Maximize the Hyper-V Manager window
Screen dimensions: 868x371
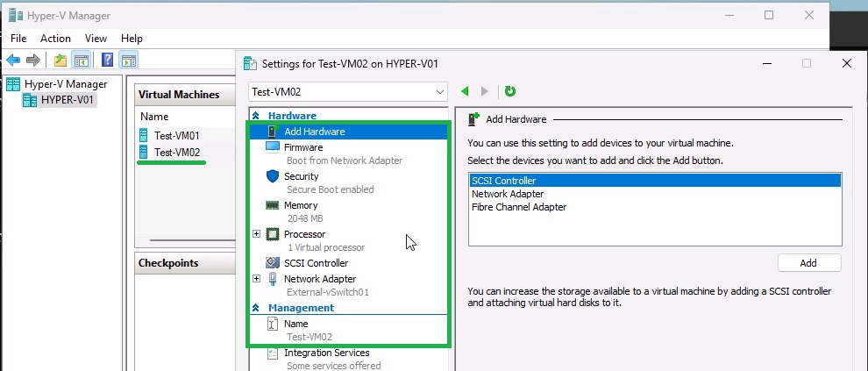point(769,16)
